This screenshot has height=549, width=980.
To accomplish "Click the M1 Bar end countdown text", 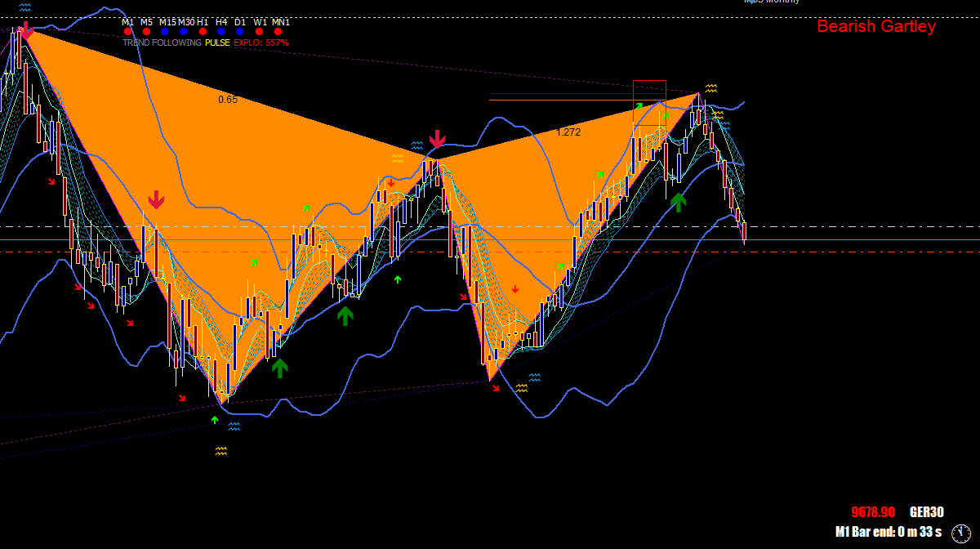I will pyautogui.click(x=889, y=532).
